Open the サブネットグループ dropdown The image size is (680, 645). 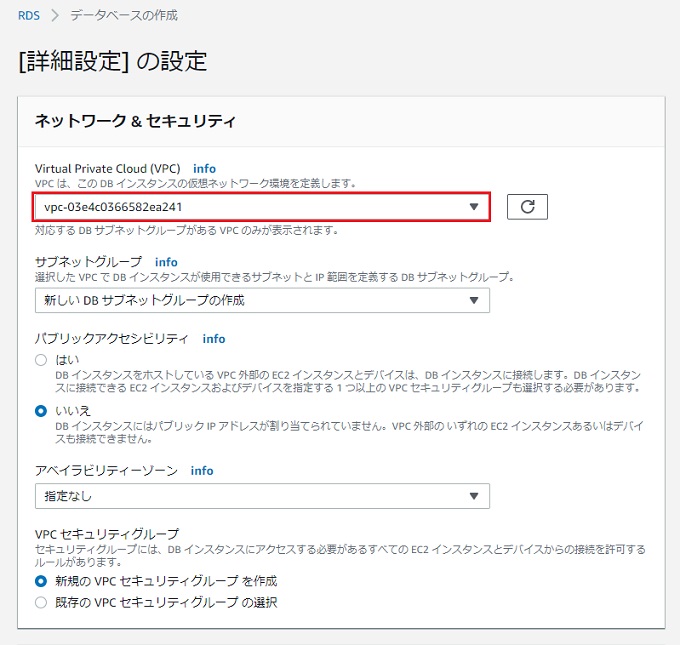click(x=262, y=300)
